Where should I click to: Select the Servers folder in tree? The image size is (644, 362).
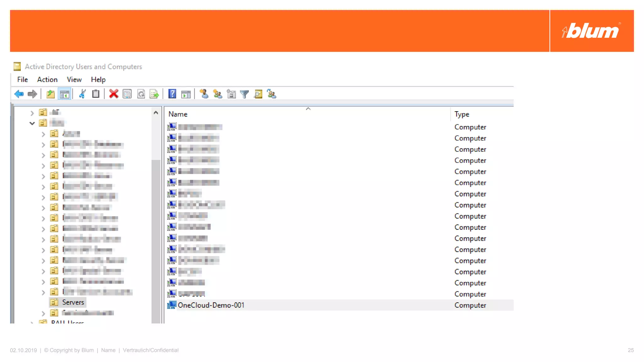click(73, 302)
